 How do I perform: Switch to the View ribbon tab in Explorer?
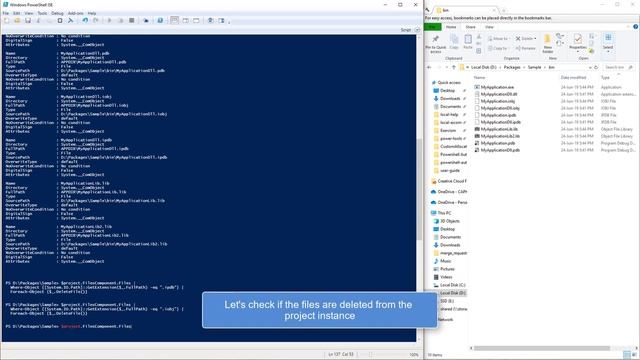[x=489, y=27]
